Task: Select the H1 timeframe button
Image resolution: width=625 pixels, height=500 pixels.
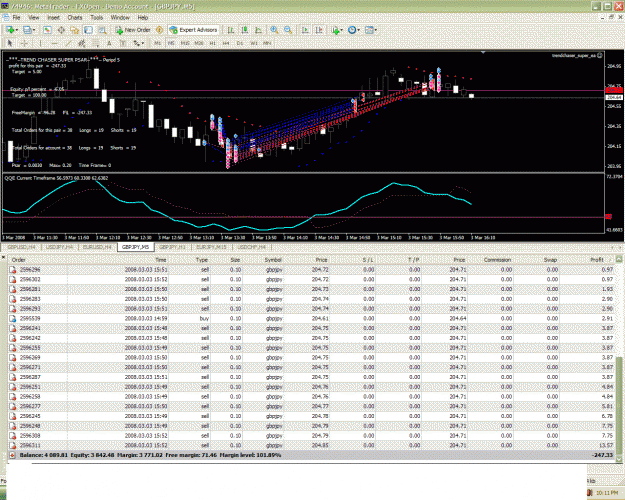Action: point(213,43)
